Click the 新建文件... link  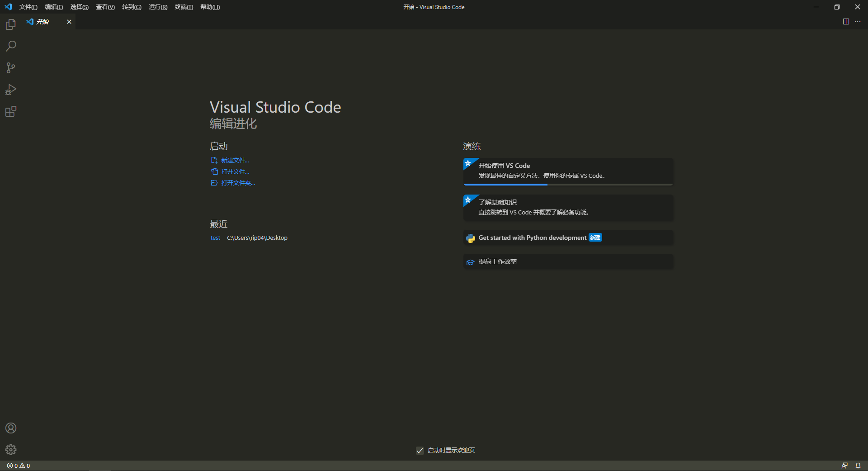pos(235,160)
